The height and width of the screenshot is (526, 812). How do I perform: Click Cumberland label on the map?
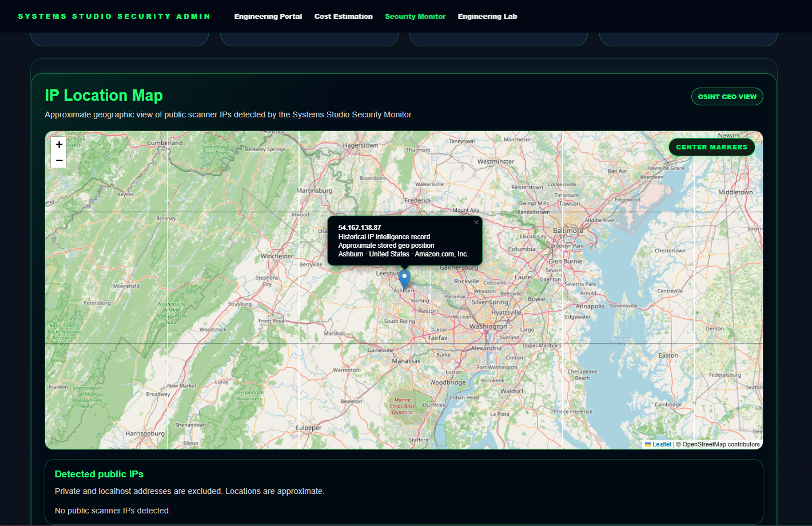click(165, 143)
